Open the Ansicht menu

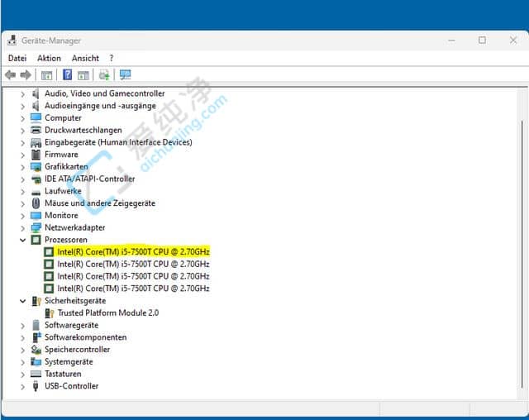click(85, 58)
